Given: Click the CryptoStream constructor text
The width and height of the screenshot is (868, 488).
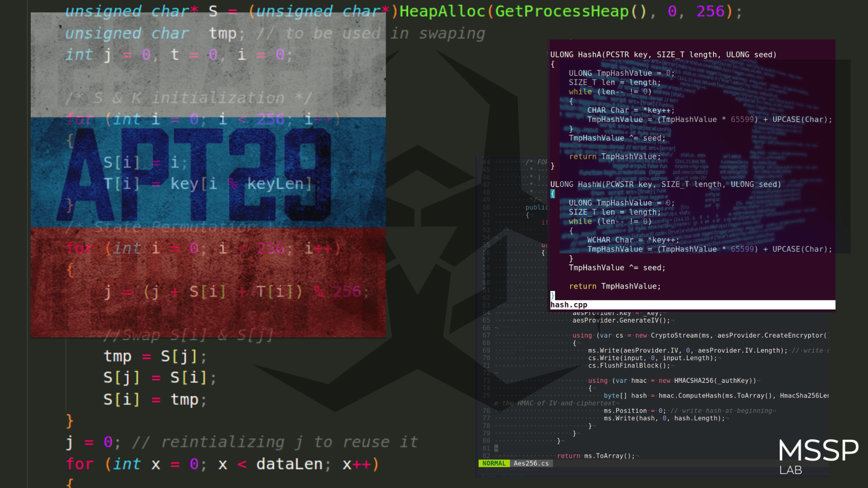Looking at the screenshot, I should [x=674, y=335].
